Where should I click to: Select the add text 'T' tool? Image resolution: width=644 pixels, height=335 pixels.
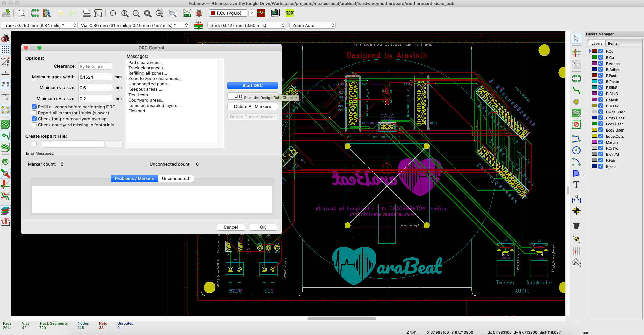click(576, 185)
